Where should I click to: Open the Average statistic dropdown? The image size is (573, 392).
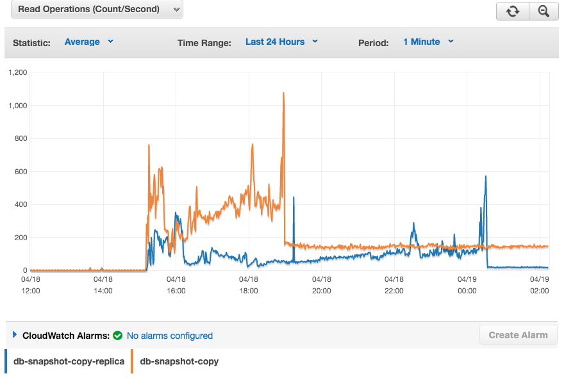pyautogui.click(x=89, y=42)
